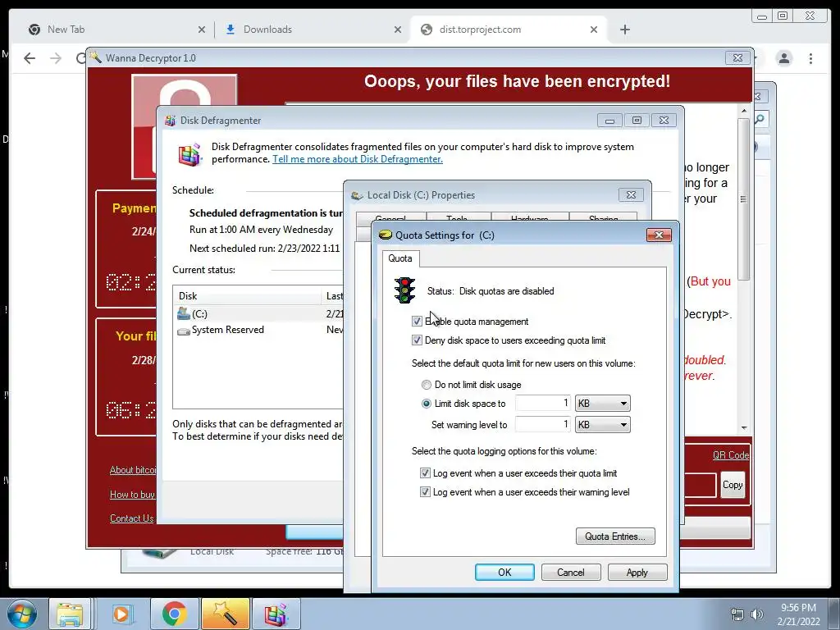Toggle log event for exceeded quota limit

[x=425, y=473]
